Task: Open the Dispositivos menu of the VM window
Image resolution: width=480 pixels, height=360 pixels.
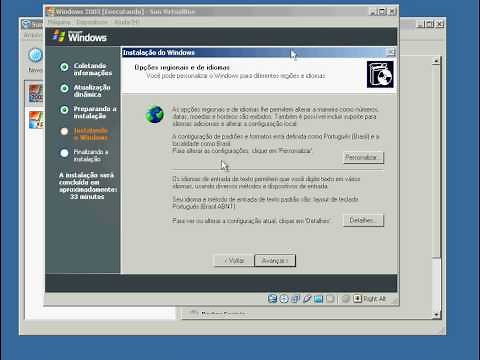Action: tap(92, 22)
